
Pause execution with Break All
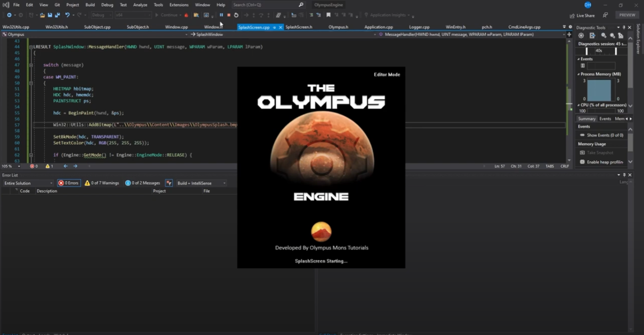click(221, 15)
